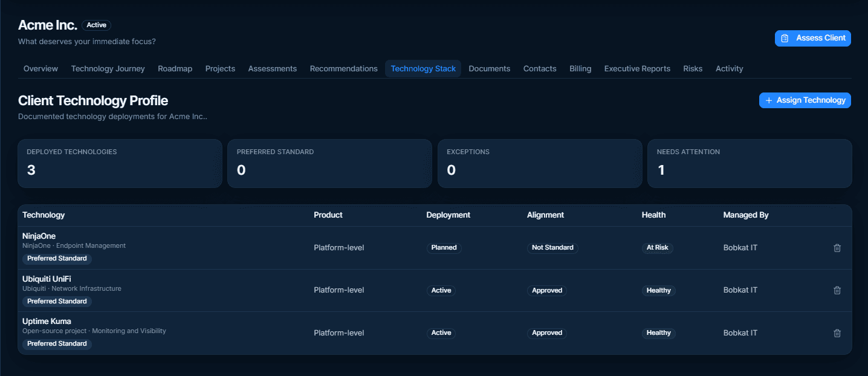The image size is (868, 376).
Task: Click 'Open-source project · Monitoring and Visibility' text
Action: (94, 331)
